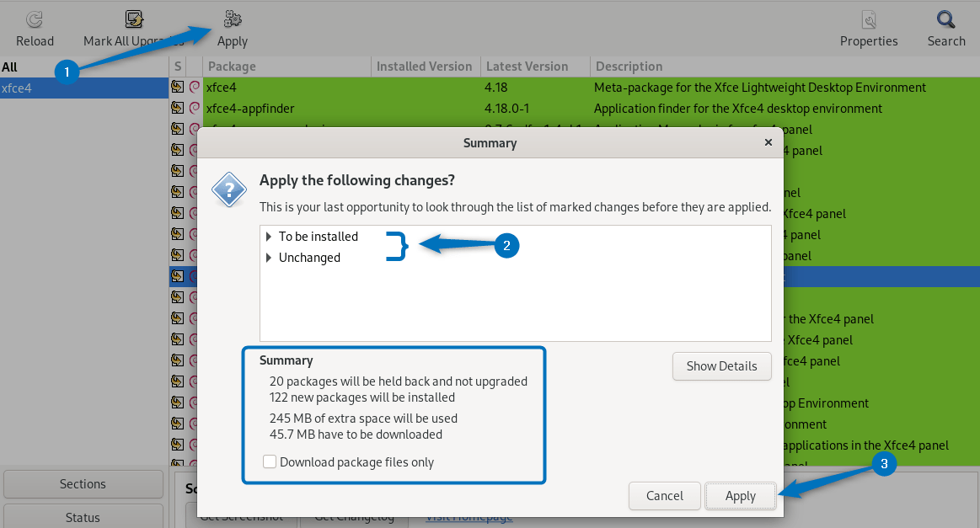Sort packages by the Package column header
This screenshot has height=528, width=980.
(228, 66)
